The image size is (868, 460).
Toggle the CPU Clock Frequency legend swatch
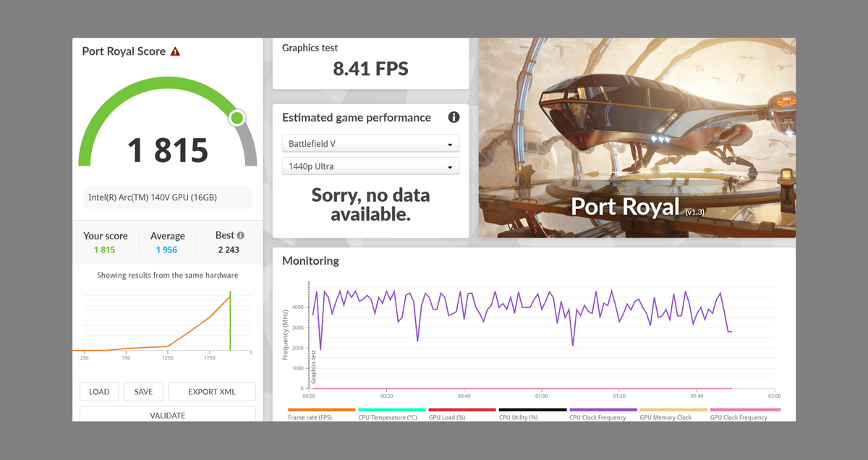603,410
